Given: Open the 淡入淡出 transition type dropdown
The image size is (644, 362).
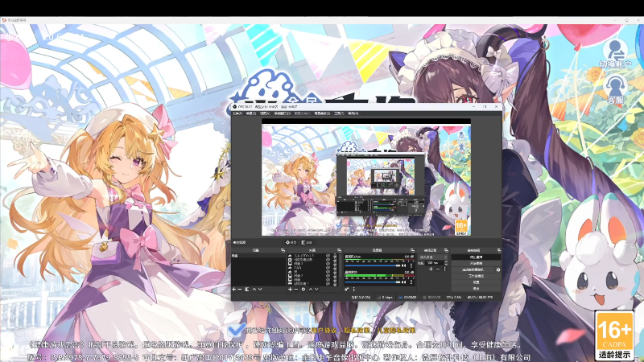Looking at the screenshot, I should click(x=433, y=257).
